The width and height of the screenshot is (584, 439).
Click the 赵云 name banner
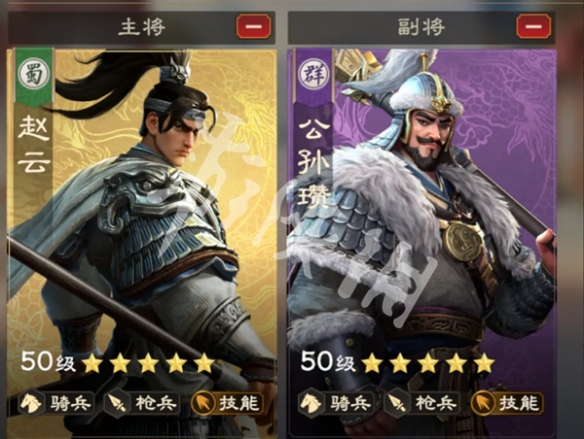pos(34,144)
